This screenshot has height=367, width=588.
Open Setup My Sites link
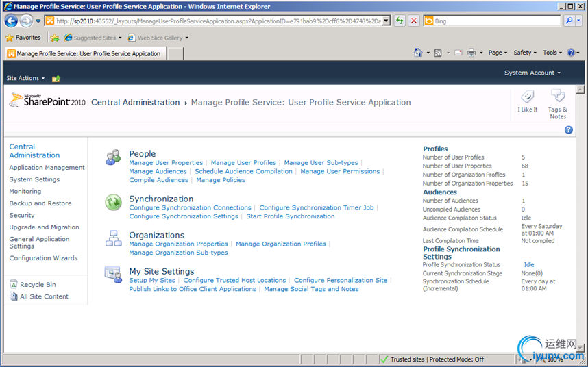click(152, 280)
